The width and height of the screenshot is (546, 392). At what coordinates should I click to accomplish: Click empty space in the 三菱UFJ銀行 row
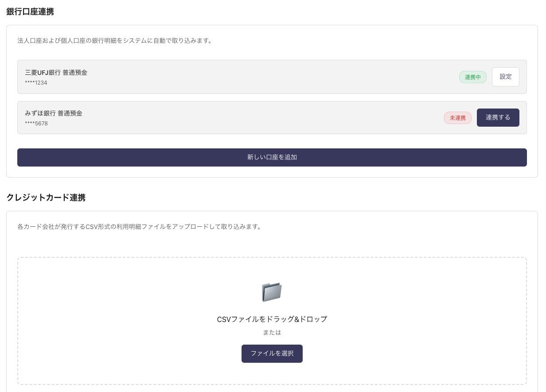pyautogui.click(x=266, y=77)
